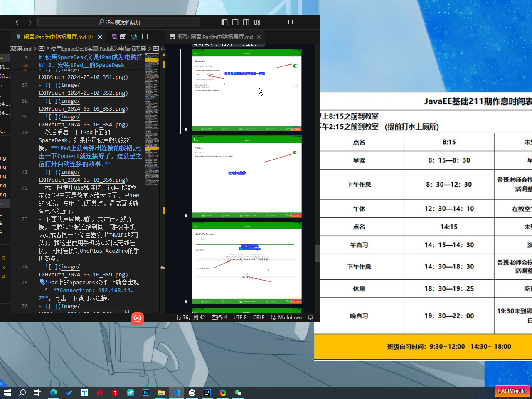Image resolution: width=532 pixels, height=399 pixels.
Task: Open the red T app in taskbar
Action: pos(115,392)
